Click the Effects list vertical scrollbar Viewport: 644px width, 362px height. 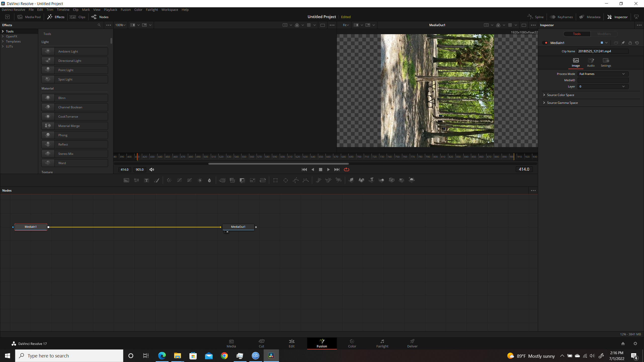111,41
